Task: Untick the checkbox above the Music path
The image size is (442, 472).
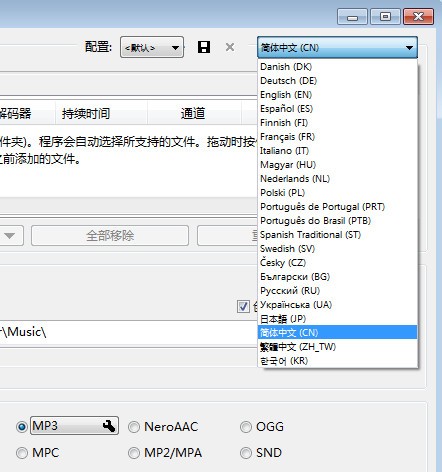Action: click(243, 306)
